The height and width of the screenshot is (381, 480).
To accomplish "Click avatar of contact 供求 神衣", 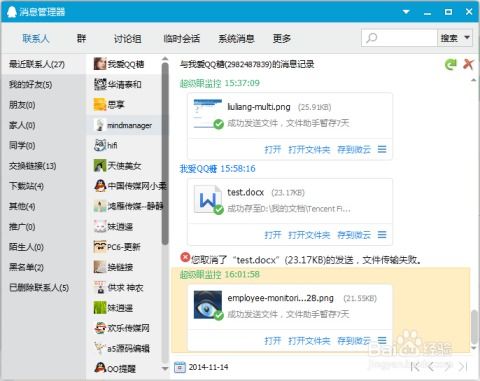I will (x=100, y=287).
